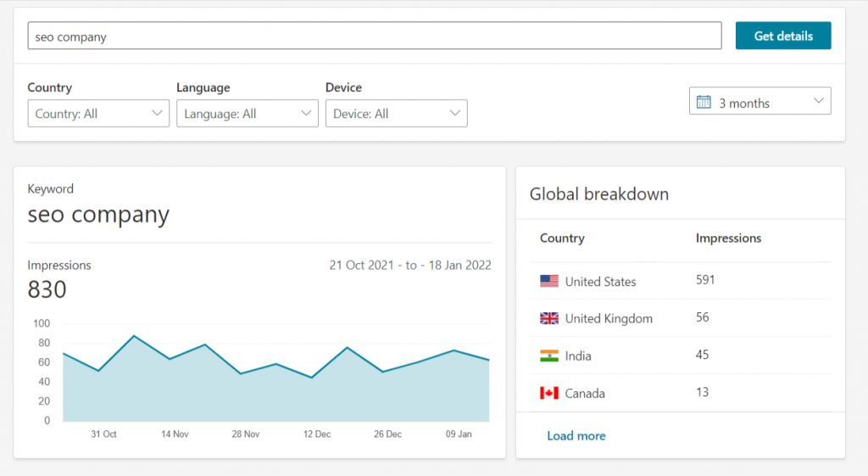Click the Impressions column header
868x476 pixels.
(728, 238)
